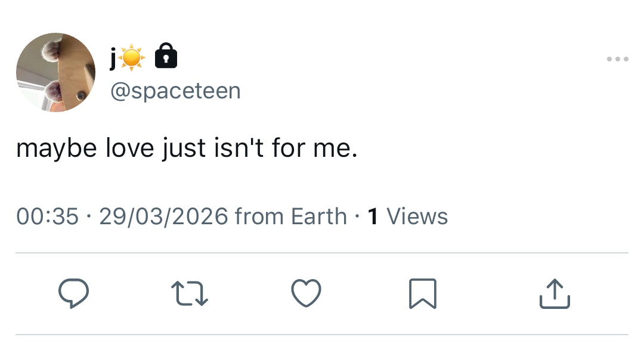
Task: Open the @spaceteen profile handle
Action: pyautogui.click(x=175, y=91)
